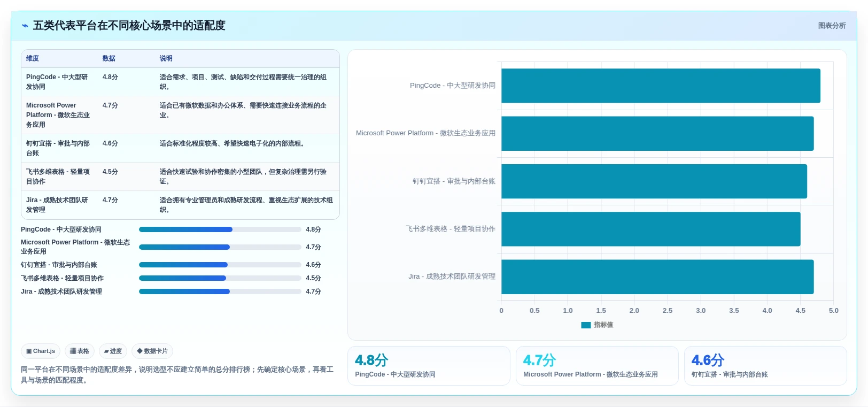
Task: Click the description starting 适合快速试验
Action: pyautogui.click(x=243, y=176)
